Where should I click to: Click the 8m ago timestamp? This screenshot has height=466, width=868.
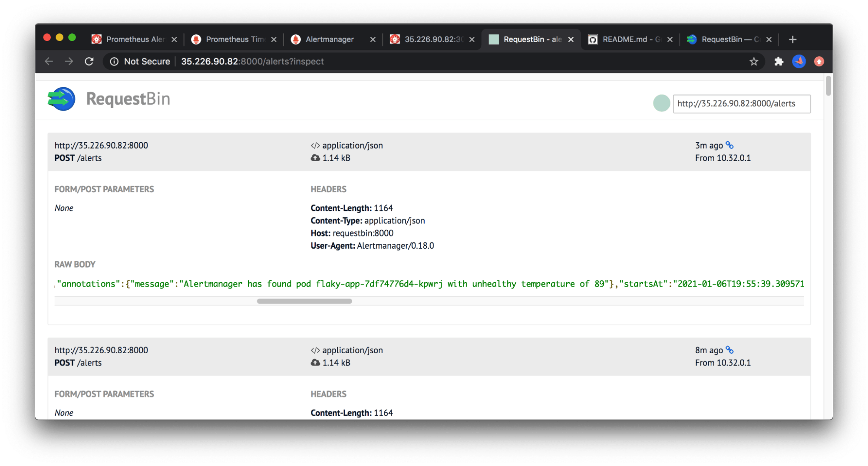click(709, 350)
